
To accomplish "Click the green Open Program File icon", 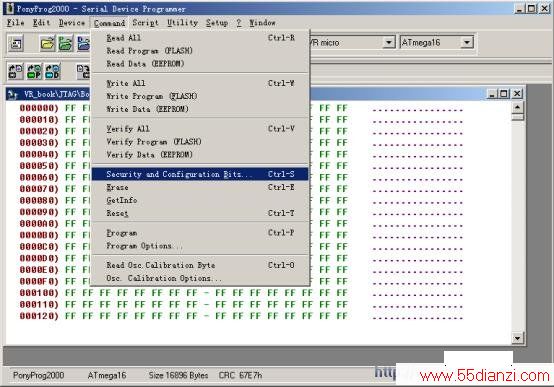I will pos(66,43).
